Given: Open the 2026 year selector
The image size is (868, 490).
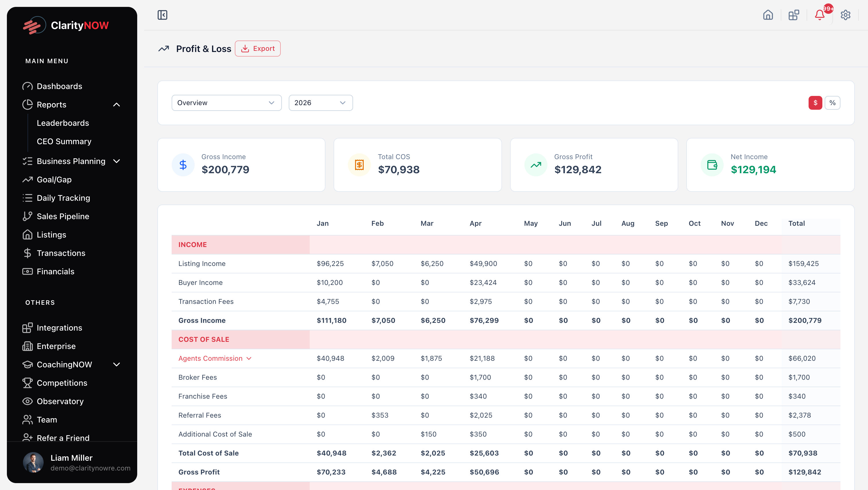Looking at the screenshot, I should (320, 103).
